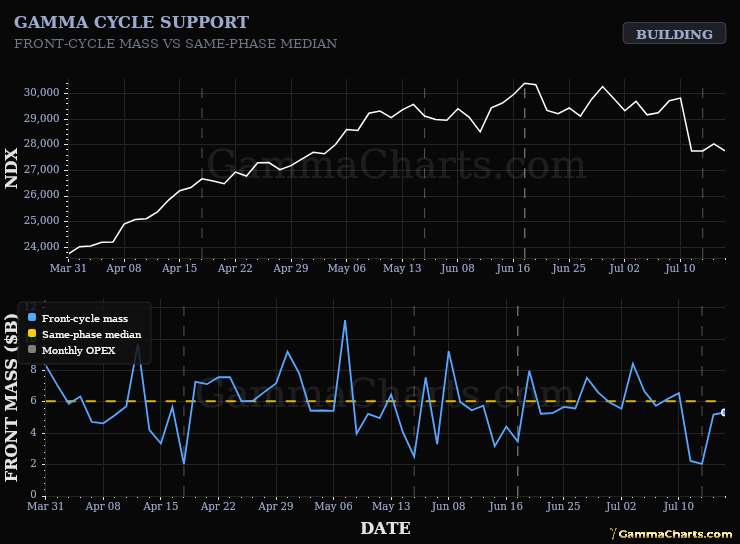Click the May 06 label on the NDX chart
The height and width of the screenshot is (544, 740).
pyautogui.click(x=347, y=268)
